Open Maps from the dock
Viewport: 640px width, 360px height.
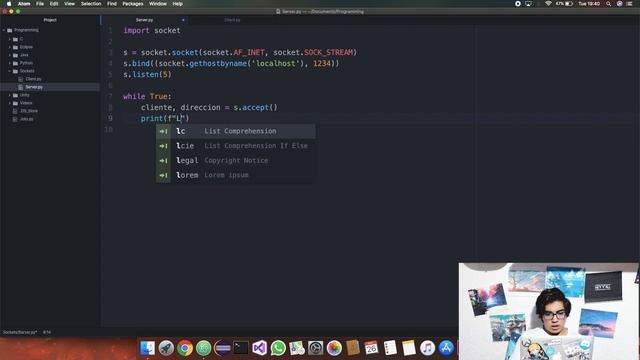tap(297, 348)
